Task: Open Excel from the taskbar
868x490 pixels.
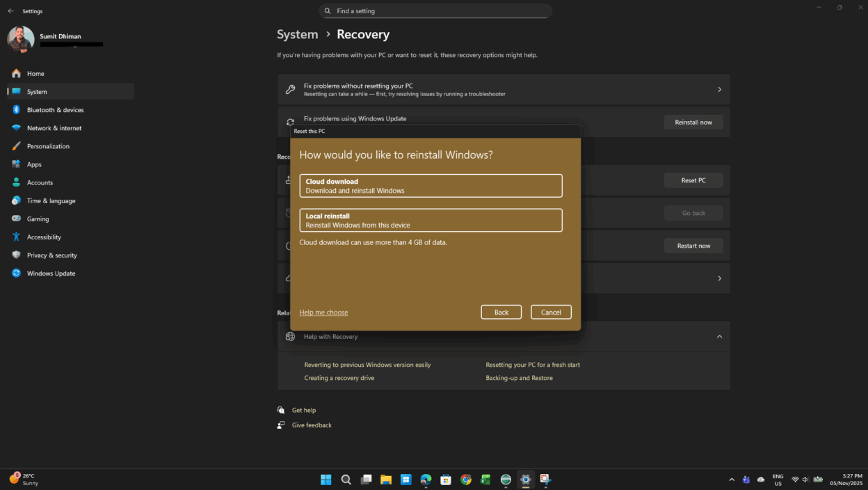Action: click(485, 480)
